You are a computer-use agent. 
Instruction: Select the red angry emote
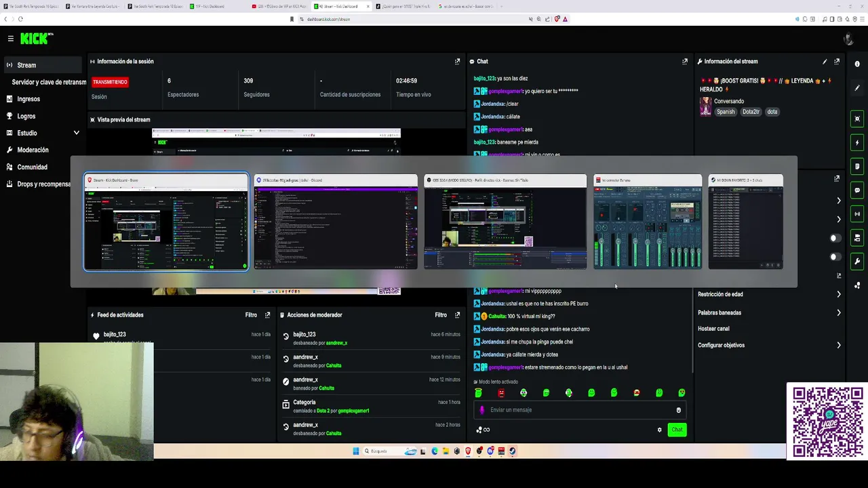pyautogui.click(x=501, y=393)
